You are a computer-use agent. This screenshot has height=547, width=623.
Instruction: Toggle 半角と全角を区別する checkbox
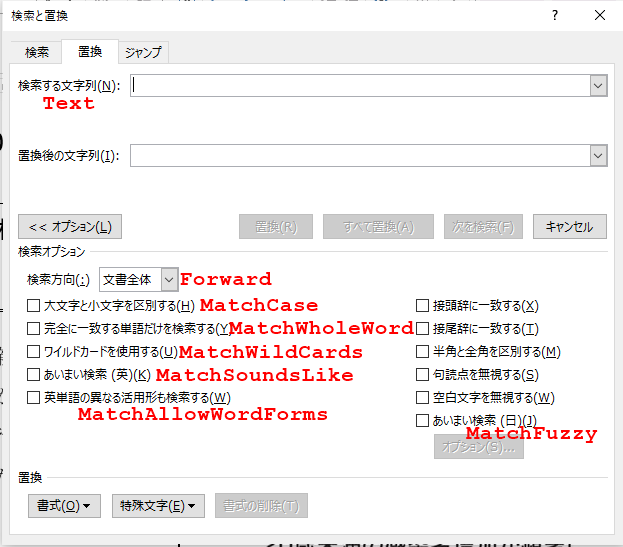(x=422, y=352)
